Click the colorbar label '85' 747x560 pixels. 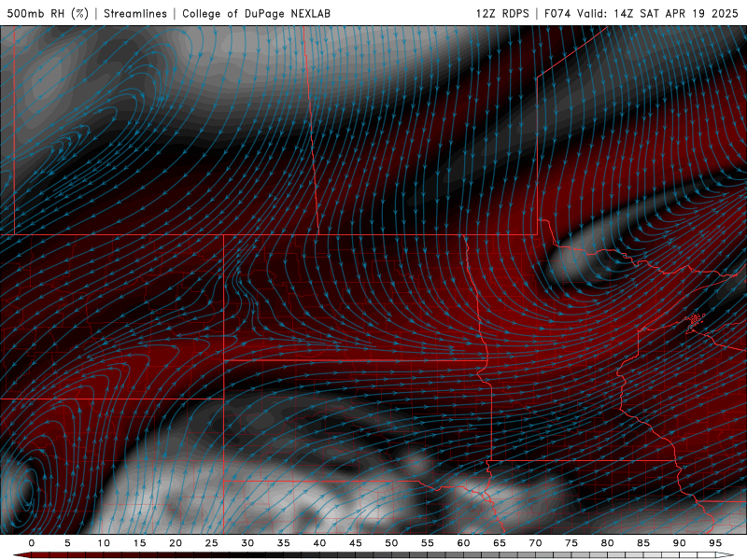pos(643,543)
